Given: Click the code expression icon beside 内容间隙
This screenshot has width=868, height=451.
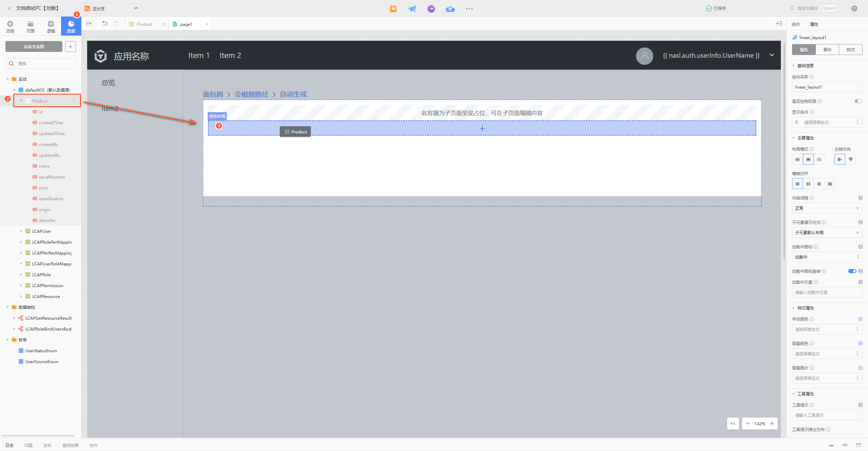Looking at the screenshot, I should coord(860,198).
